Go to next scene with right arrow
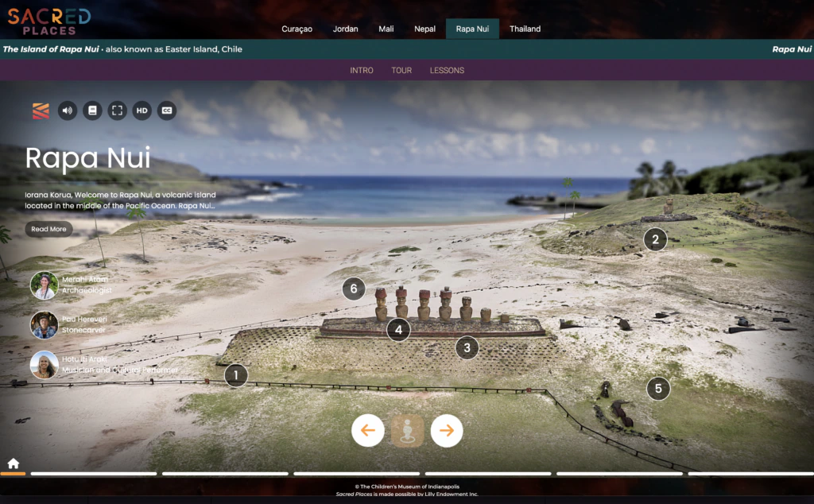This screenshot has width=814, height=504. (x=447, y=430)
